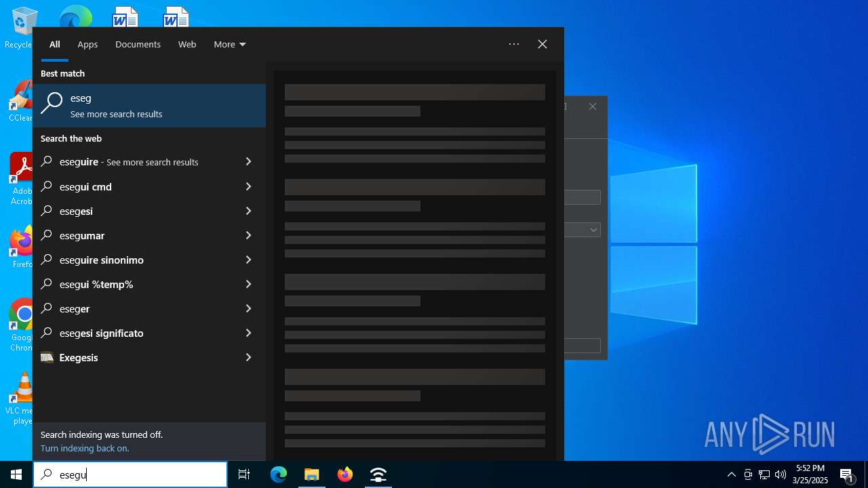
Task: Open the Start menu Windows logo
Action: coord(16,474)
